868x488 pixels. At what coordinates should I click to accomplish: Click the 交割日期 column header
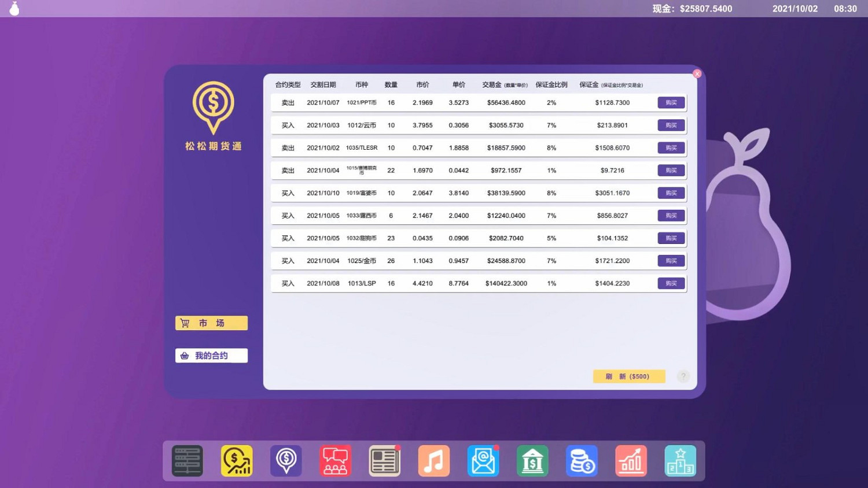tap(323, 84)
